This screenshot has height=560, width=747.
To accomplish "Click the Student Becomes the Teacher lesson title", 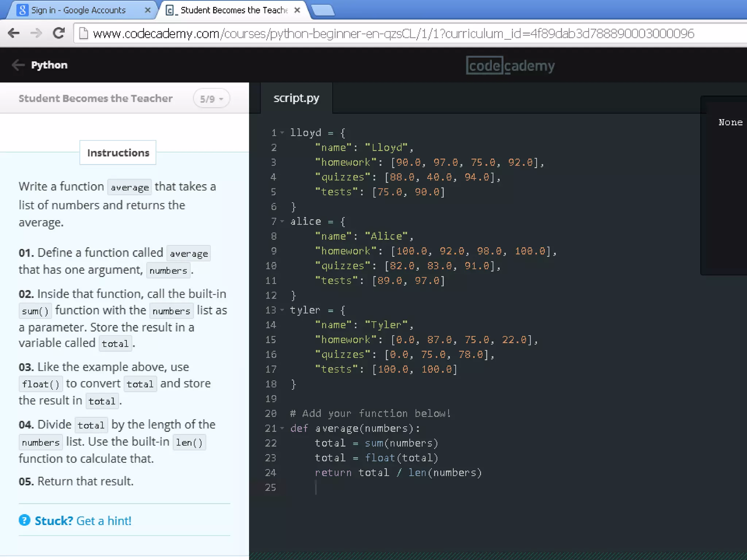I will pyautogui.click(x=96, y=98).
